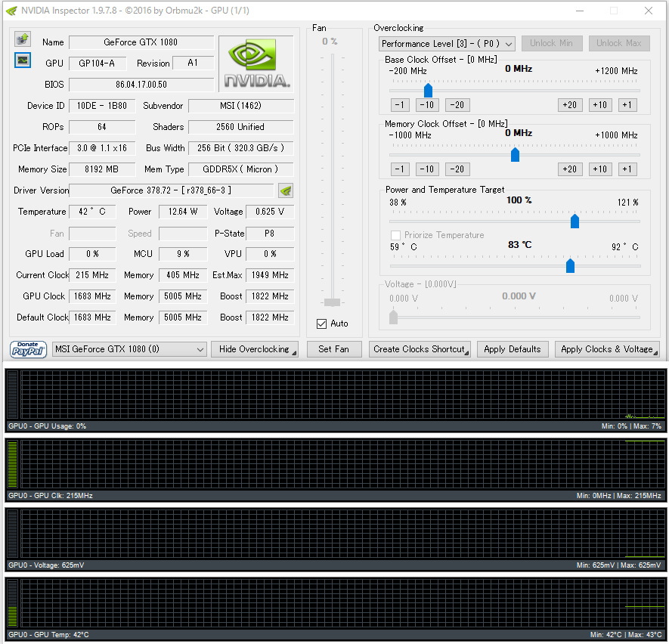Click the Temperature Target slider handle

point(570,266)
